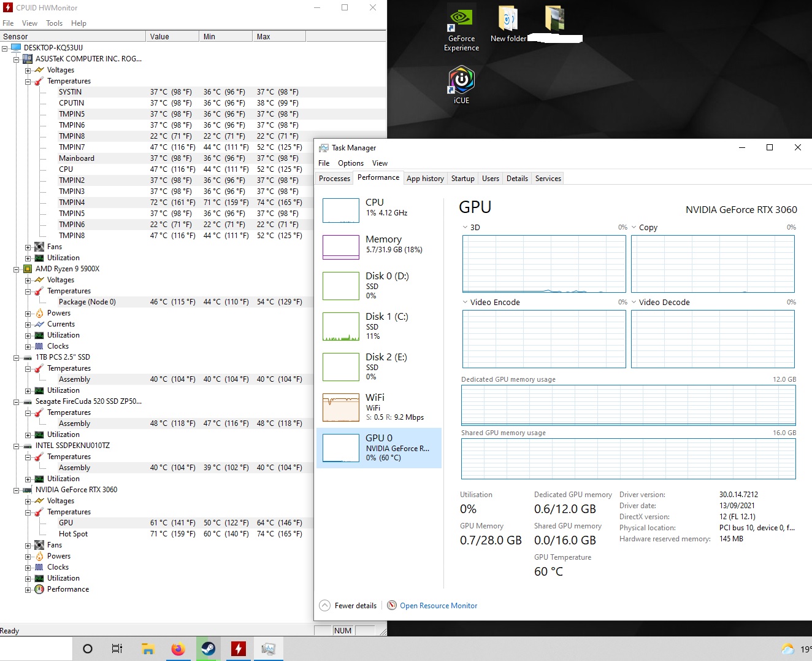
Task: Switch to the App history tab
Action: coord(425,179)
